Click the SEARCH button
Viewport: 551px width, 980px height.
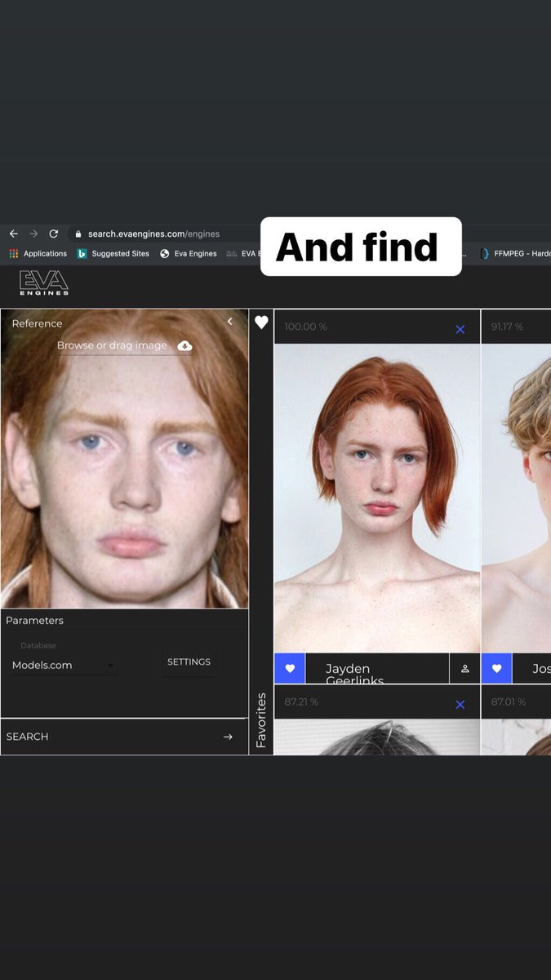(124, 737)
